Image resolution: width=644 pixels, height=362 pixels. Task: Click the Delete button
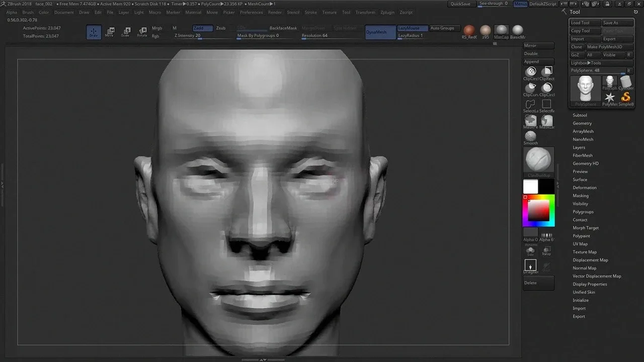point(538,283)
